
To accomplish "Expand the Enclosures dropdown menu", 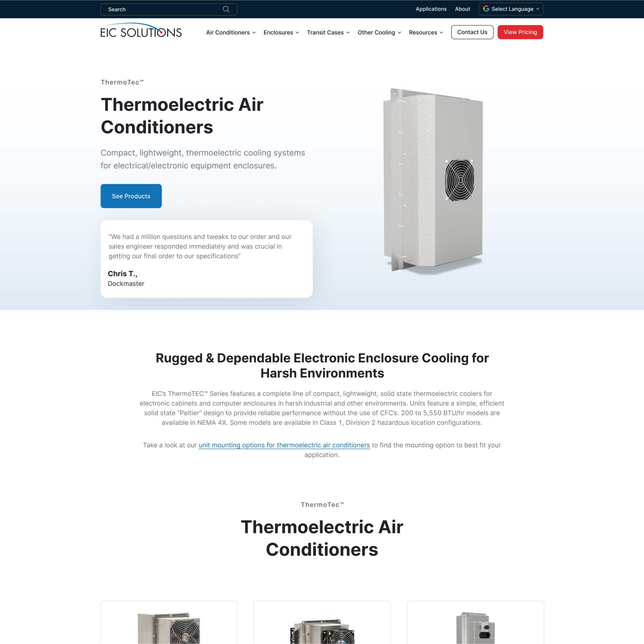I will [281, 32].
